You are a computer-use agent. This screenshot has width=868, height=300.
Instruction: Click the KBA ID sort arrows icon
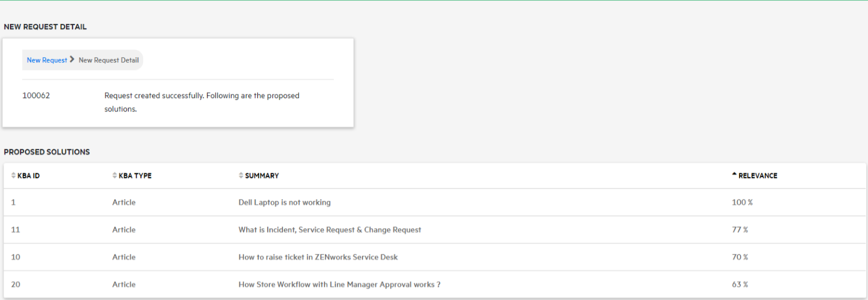point(14,176)
